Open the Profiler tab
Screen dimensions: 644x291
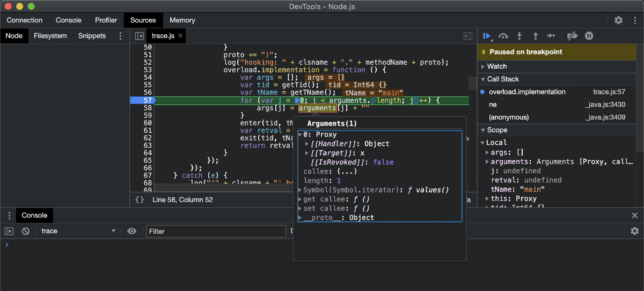click(x=106, y=20)
